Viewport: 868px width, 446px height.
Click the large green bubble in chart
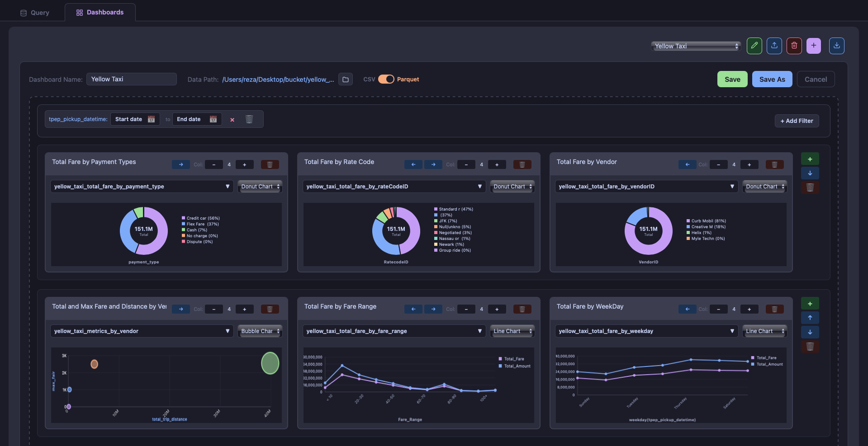[270, 363]
